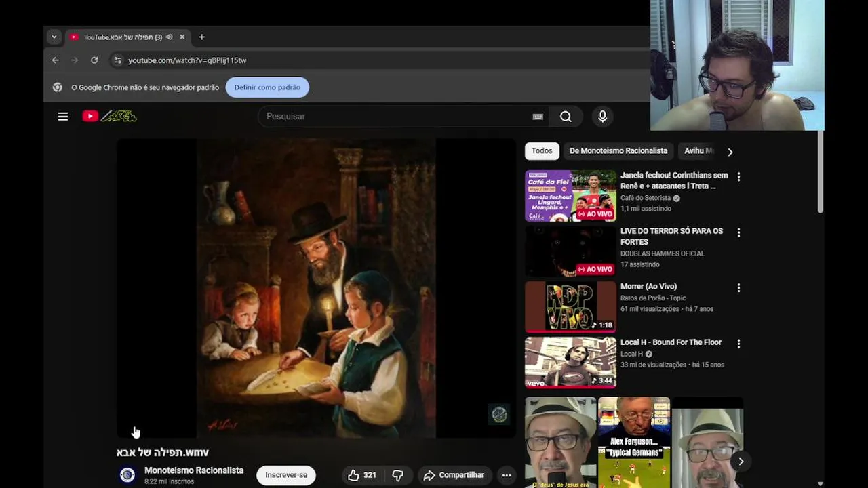Screen dimensions: 868x488
Task: Go forward in Chrome
Action: coord(75,60)
